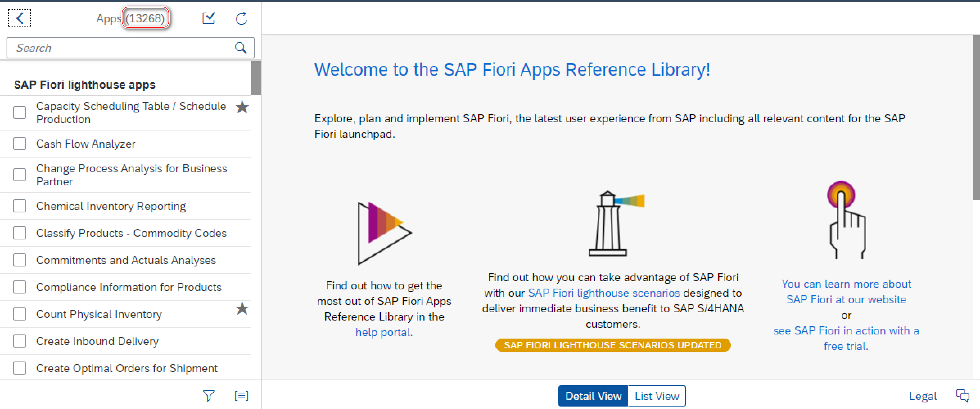The width and height of the screenshot is (980, 409).
Task: Click the multi-select checklist icon
Action: tap(208, 18)
